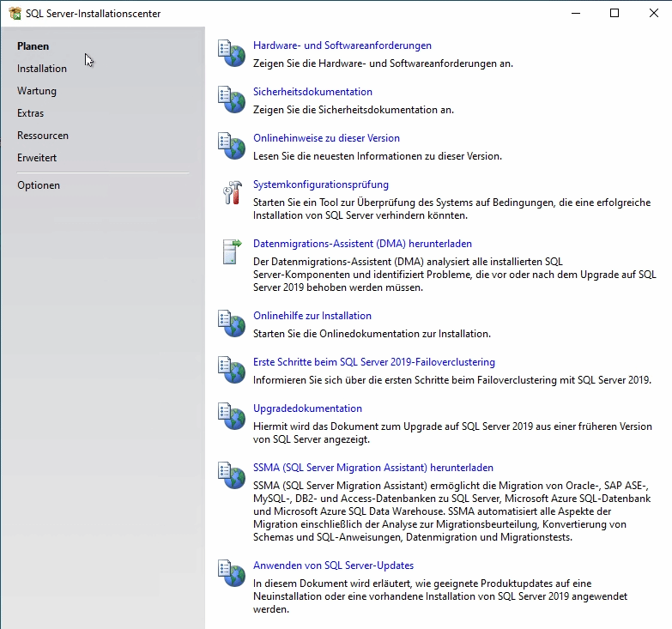Click the document icon next to Sicherheitsdokumentation
Screen dimensions: 672x629
click(x=232, y=100)
